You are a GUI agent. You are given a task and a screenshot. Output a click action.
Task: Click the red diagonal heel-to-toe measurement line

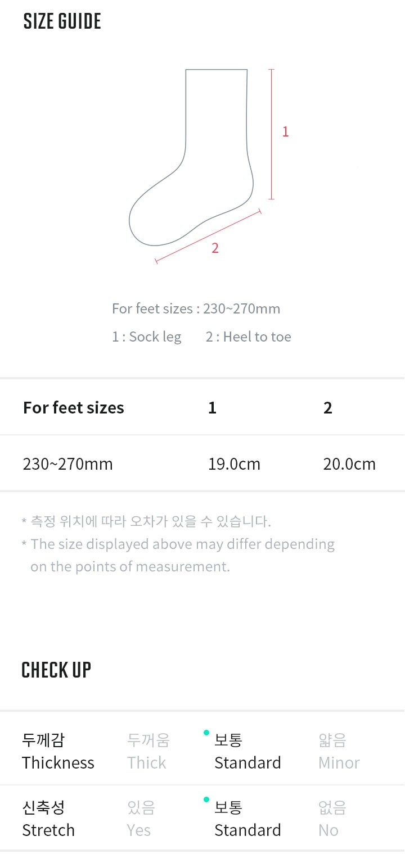pos(208,236)
